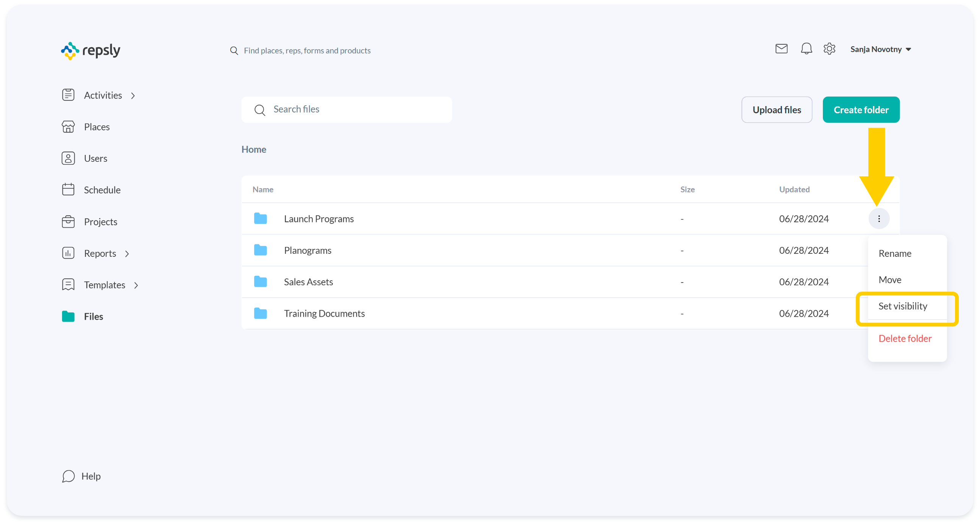Viewport: 980px width, 525px height.
Task: Click the notifications bell icon
Action: pyautogui.click(x=806, y=49)
